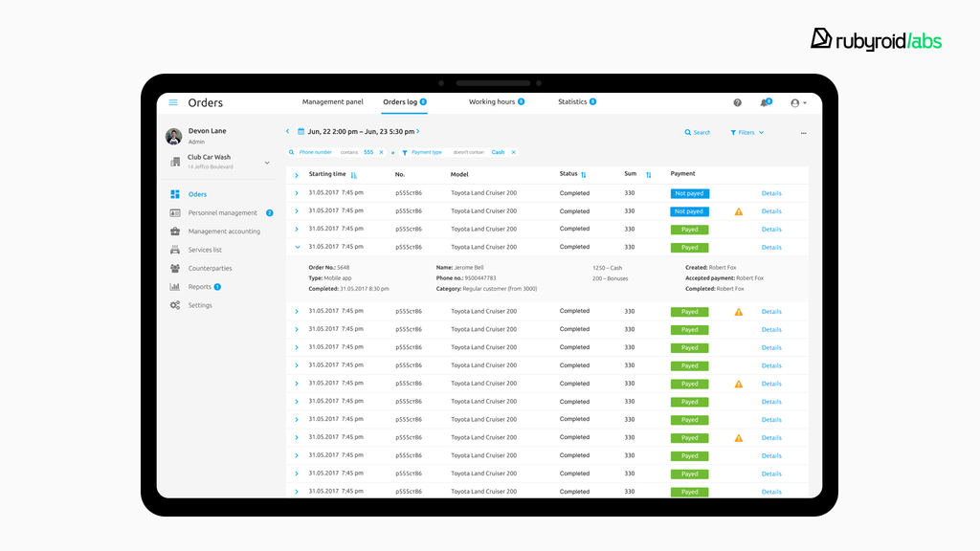Click Devon Lane's avatar photo
This screenshot has height=551, width=980.
[x=174, y=136]
